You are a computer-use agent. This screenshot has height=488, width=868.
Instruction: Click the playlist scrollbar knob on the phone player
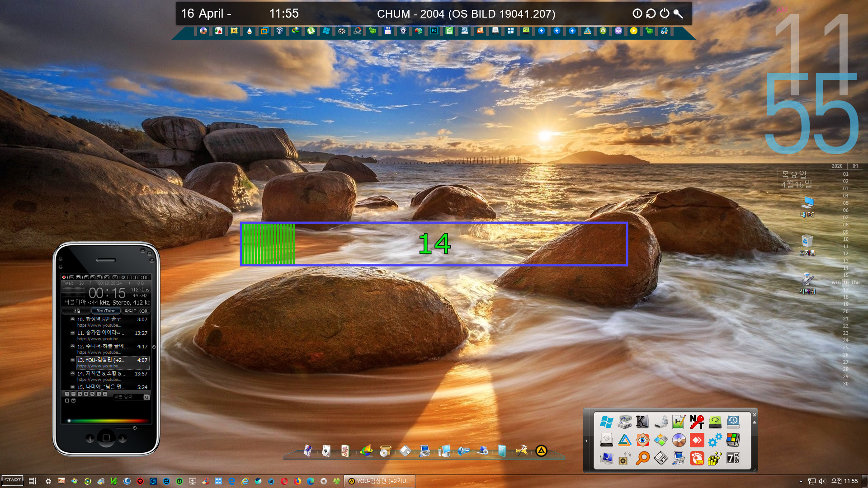(x=154, y=347)
